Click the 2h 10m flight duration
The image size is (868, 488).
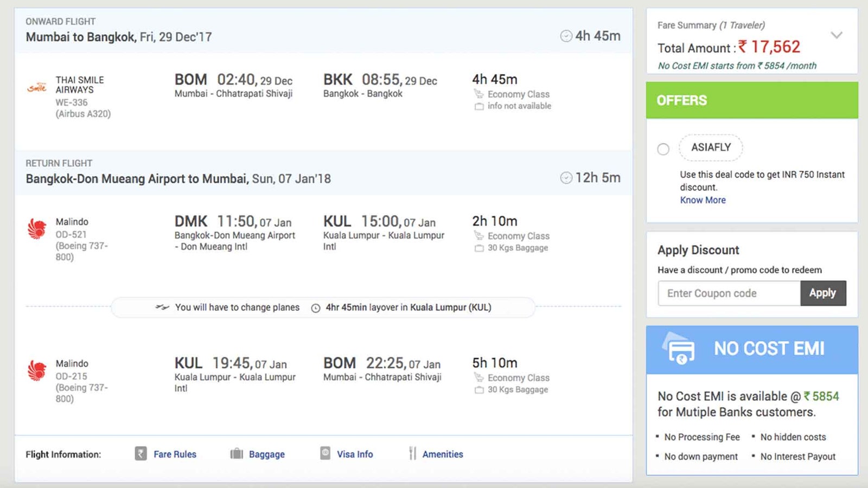click(x=495, y=221)
